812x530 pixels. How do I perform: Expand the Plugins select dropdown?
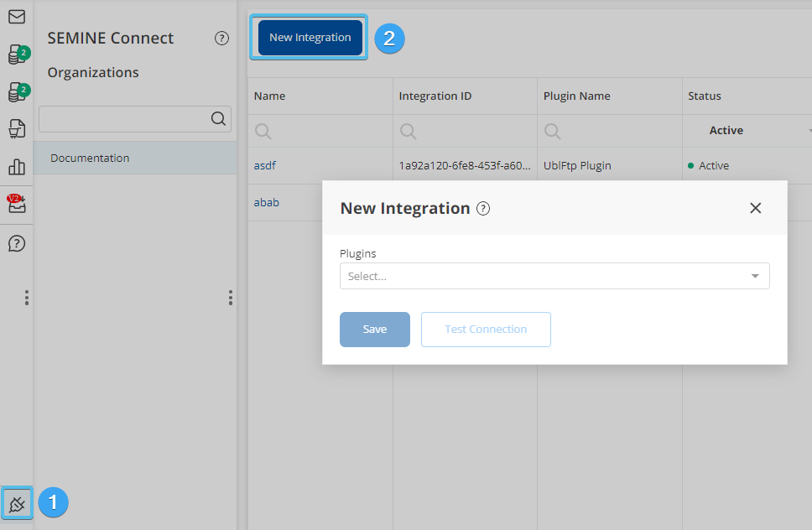[x=554, y=276]
